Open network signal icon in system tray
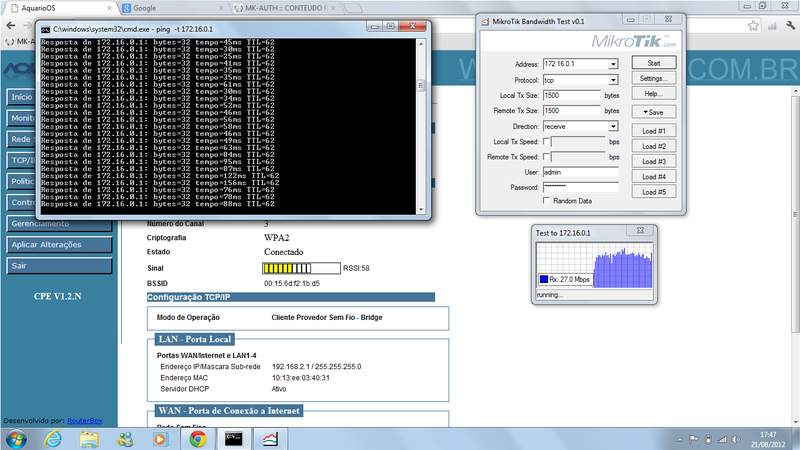Viewport: 800px width, 450px height. 722,439
